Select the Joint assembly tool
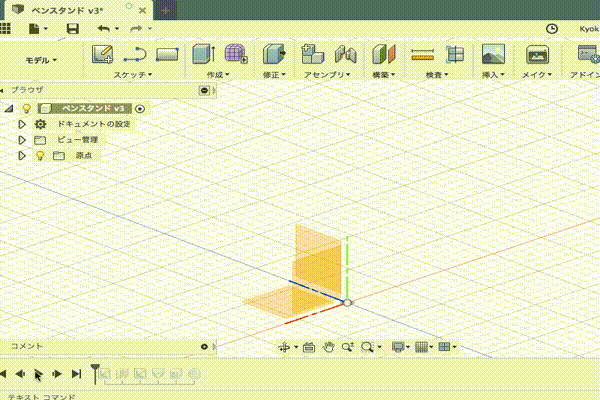600x400 pixels. (x=346, y=54)
